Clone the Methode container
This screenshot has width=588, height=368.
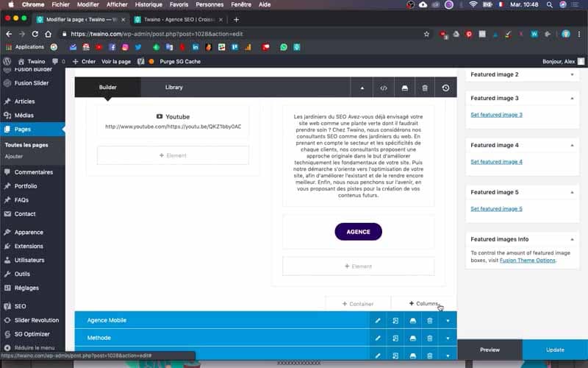click(x=395, y=338)
